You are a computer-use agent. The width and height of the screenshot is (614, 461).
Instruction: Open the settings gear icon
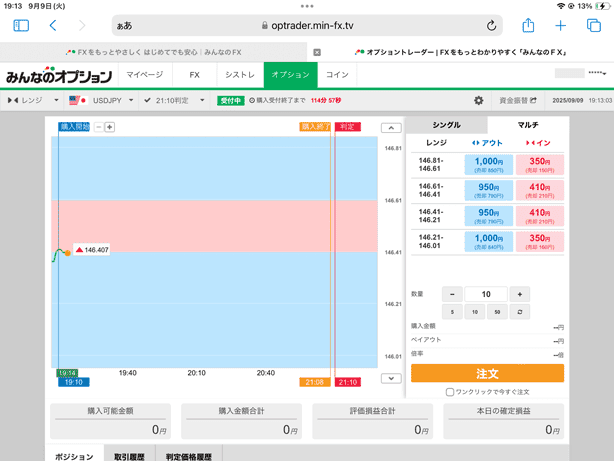point(478,100)
